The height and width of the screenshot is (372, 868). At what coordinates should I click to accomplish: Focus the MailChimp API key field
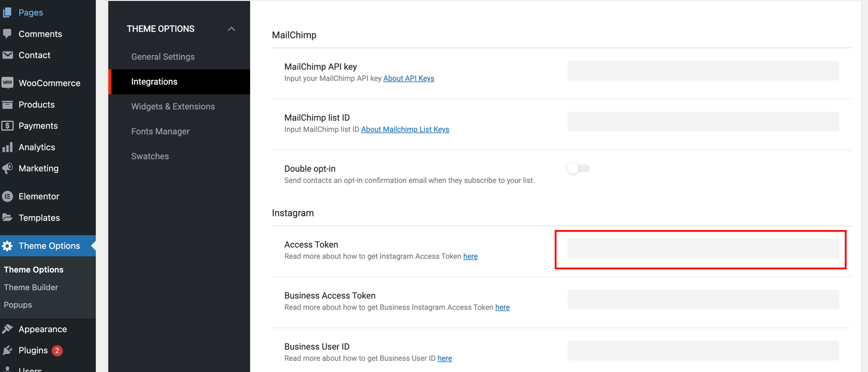click(703, 71)
